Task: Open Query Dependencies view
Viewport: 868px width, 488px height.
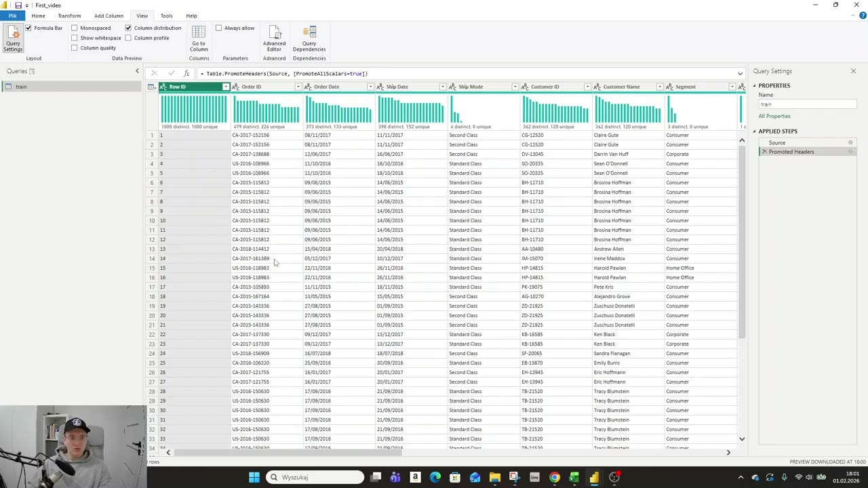Action: [x=309, y=39]
